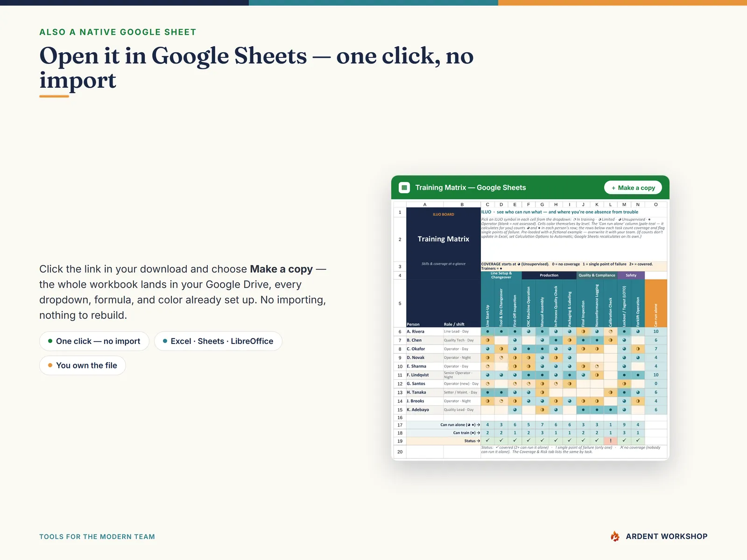Click the CNC Machine Operation column header
Image resolution: width=747 pixels, height=560 pixels.
[x=529, y=303]
